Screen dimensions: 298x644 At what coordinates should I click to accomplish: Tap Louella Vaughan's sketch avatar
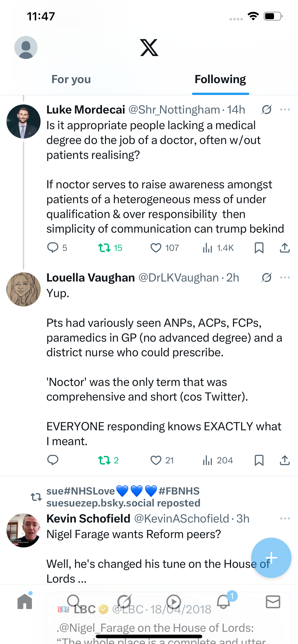point(24,289)
